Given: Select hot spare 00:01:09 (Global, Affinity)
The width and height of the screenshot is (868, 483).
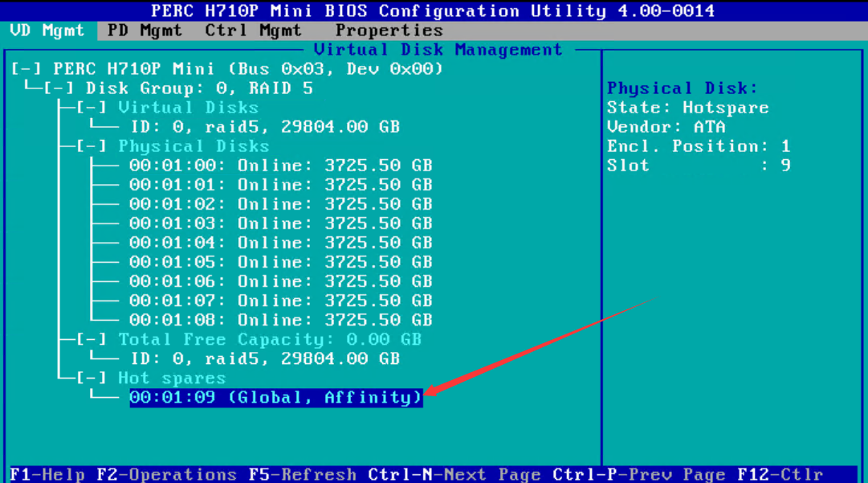Looking at the screenshot, I should (276, 398).
